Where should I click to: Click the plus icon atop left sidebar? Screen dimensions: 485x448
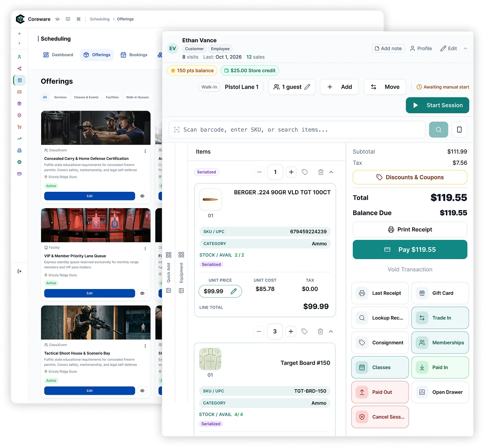pyautogui.click(x=20, y=34)
